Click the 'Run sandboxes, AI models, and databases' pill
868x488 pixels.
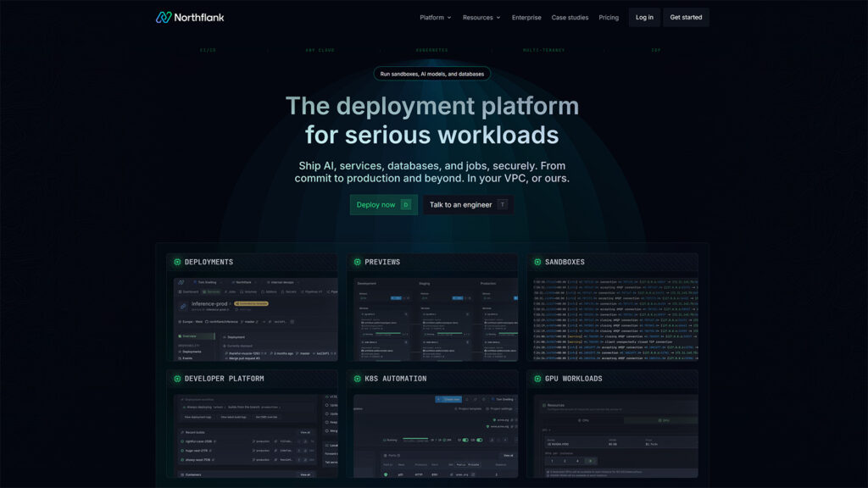tap(431, 74)
